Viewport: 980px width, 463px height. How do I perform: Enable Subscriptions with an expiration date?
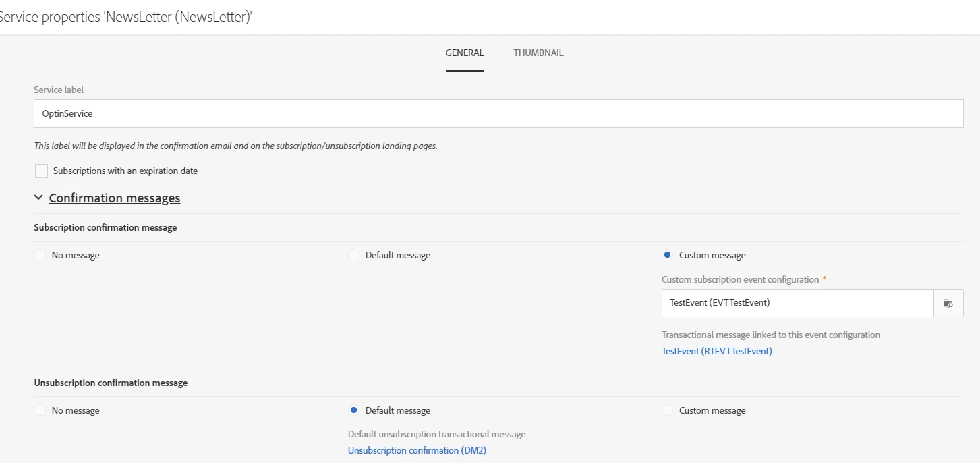pyautogui.click(x=42, y=171)
